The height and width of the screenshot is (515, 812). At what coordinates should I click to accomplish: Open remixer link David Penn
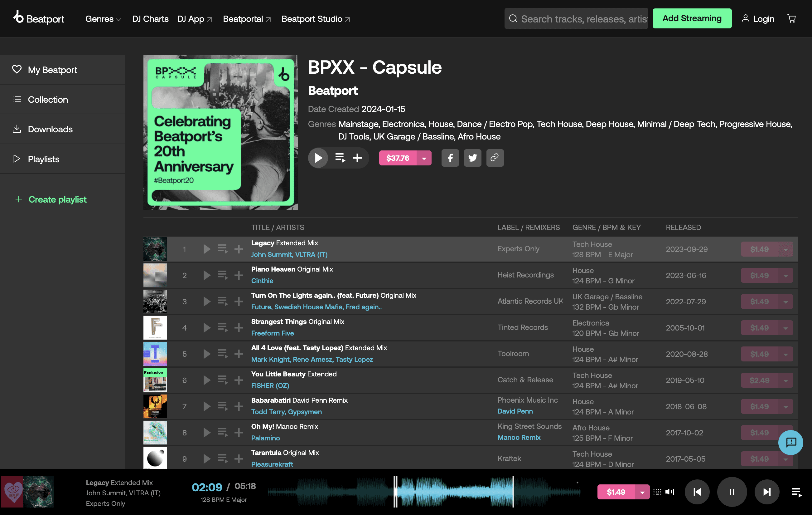515,411
